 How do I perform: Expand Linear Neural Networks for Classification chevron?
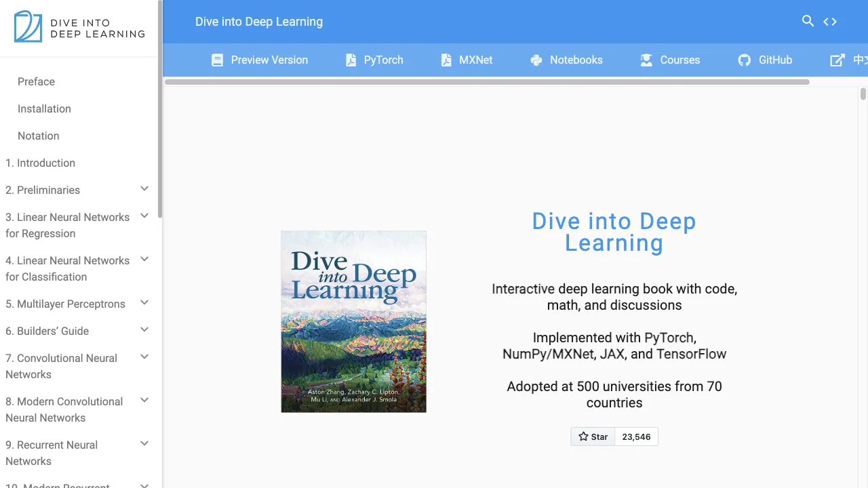click(144, 260)
